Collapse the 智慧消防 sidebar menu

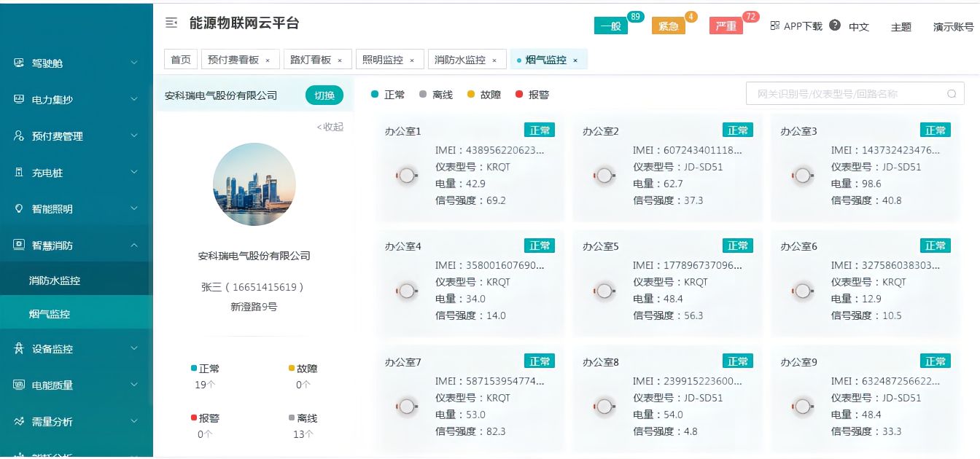tap(76, 246)
